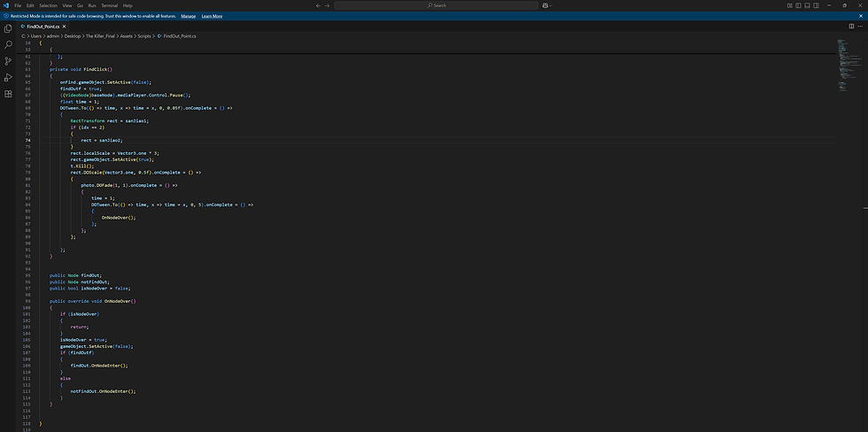Click the title bar Search box
This screenshot has width=868, height=432.
[x=436, y=5]
